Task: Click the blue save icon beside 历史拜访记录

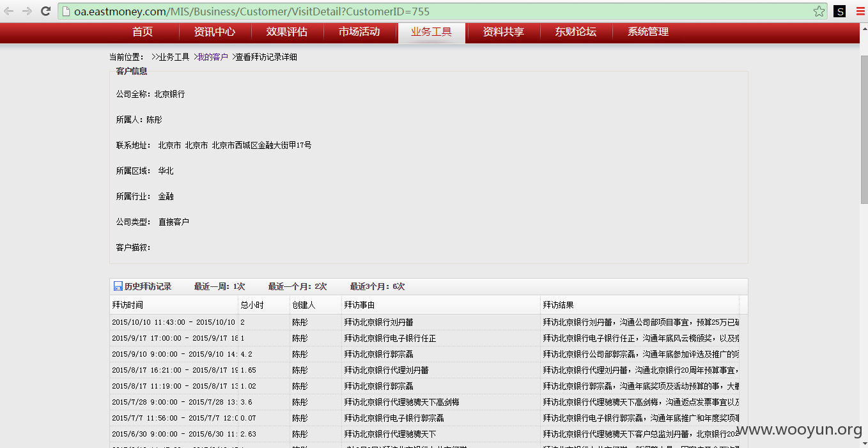Action: [118, 286]
